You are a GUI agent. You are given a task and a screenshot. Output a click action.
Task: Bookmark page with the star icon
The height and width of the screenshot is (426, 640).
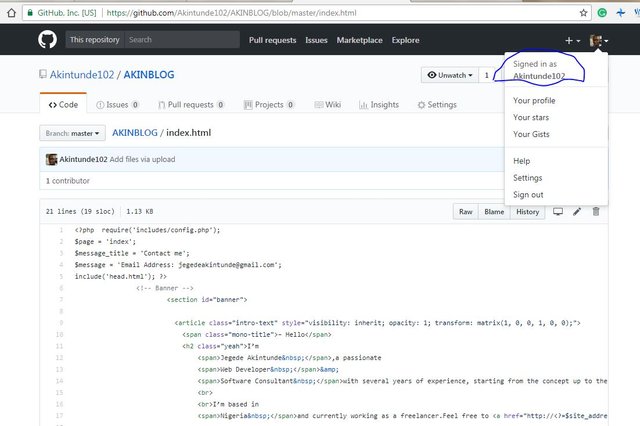click(x=584, y=13)
